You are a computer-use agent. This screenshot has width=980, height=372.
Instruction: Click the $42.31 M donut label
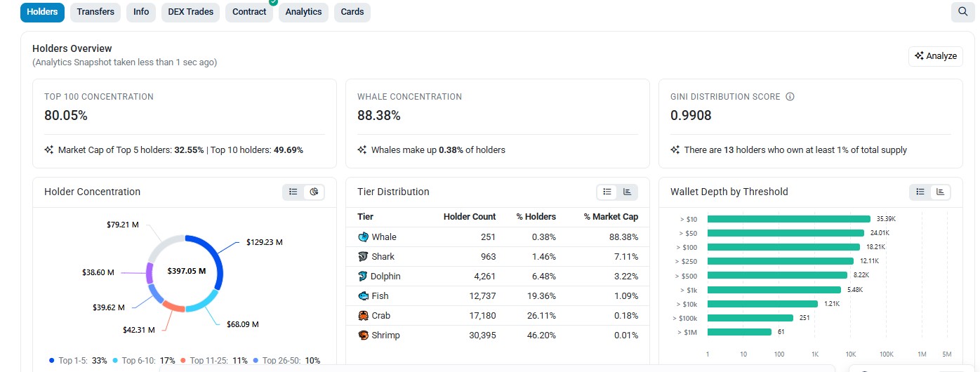pos(139,330)
